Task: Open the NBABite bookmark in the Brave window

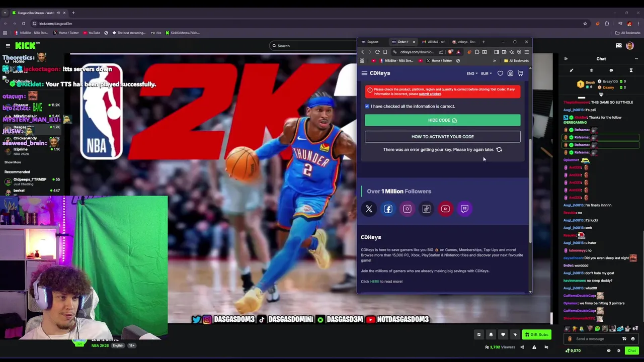Action: pos(396,61)
